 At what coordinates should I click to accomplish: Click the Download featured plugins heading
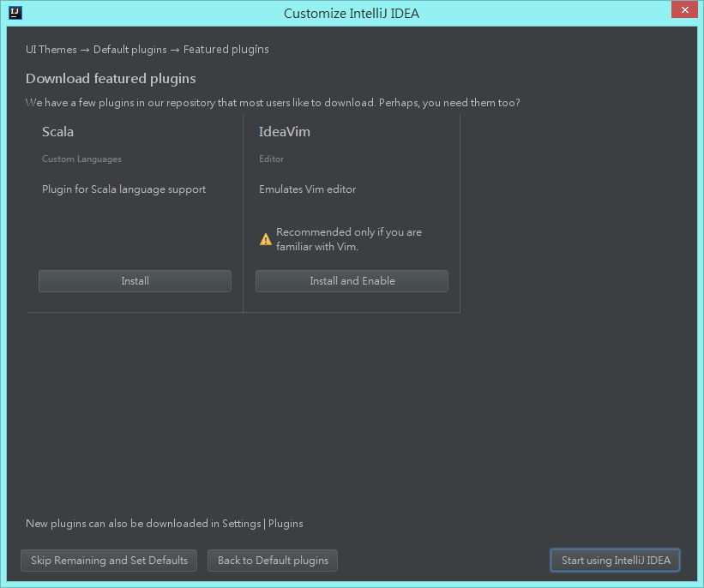click(x=111, y=79)
